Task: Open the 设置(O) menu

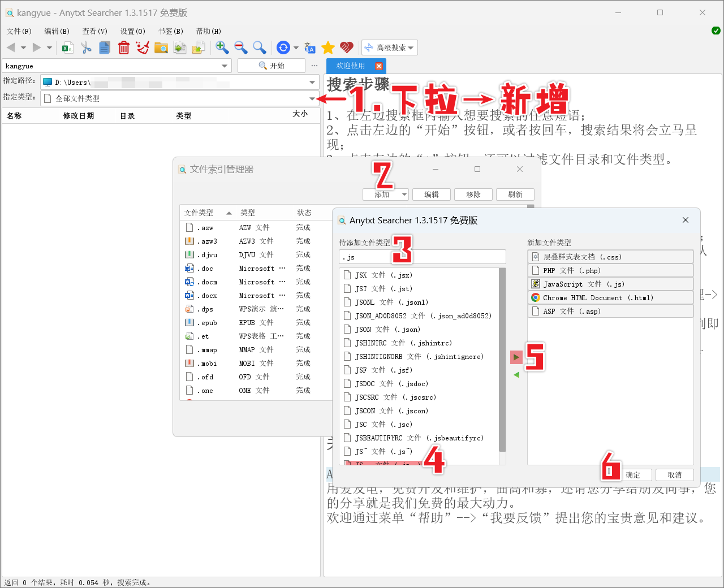Action: (x=133, y=31)
